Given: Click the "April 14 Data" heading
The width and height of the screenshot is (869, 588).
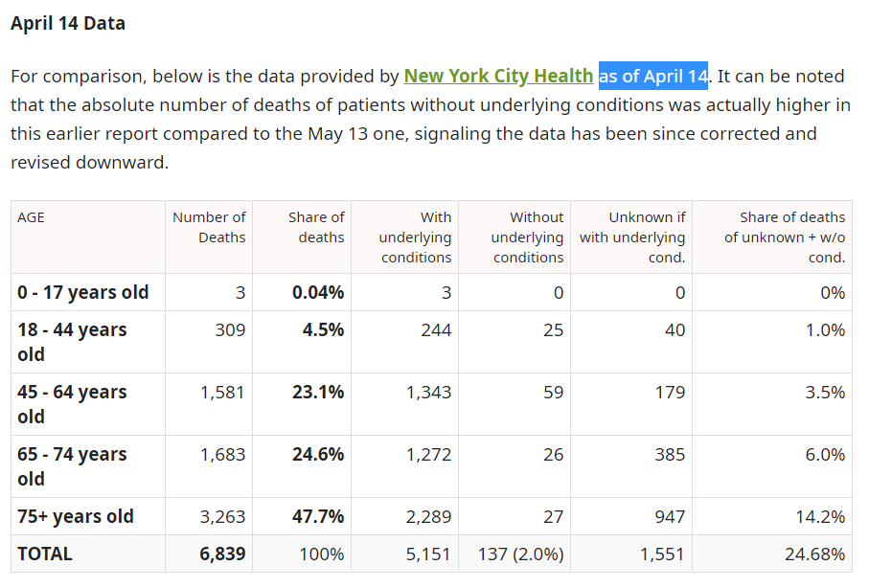Looking at the screenshot, I should click(68, 23).
